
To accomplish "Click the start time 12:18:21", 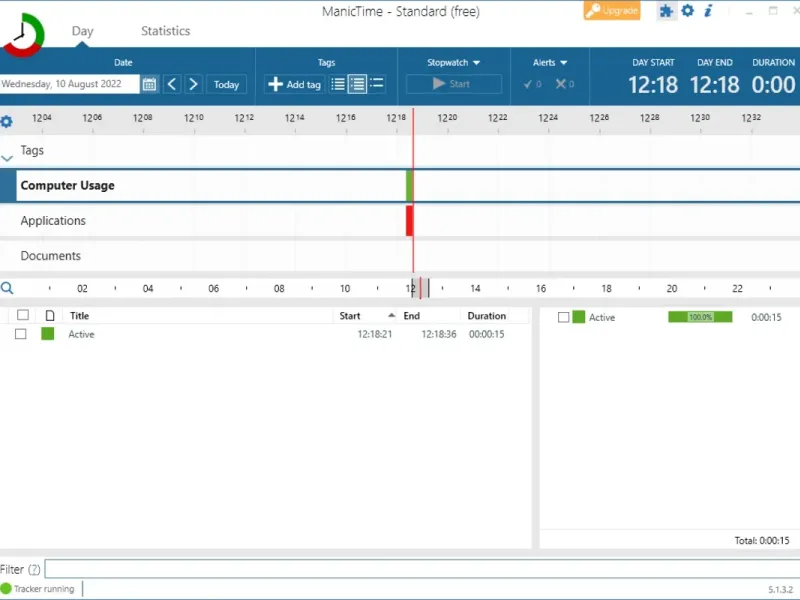I will pos(374,334).
